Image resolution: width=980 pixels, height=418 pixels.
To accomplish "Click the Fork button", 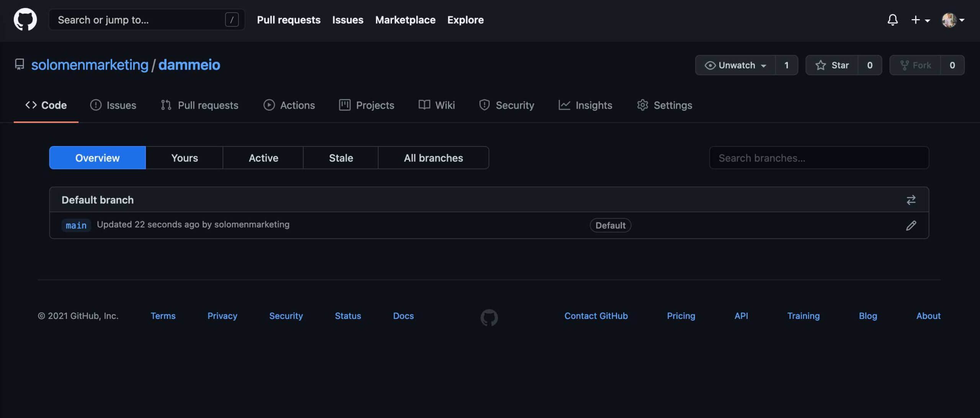I will point(915,65).
